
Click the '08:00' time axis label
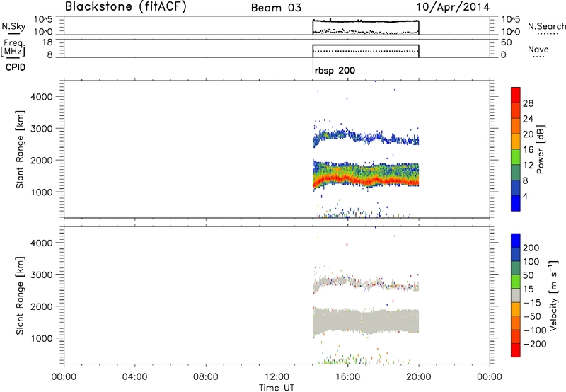click(206, 377)
